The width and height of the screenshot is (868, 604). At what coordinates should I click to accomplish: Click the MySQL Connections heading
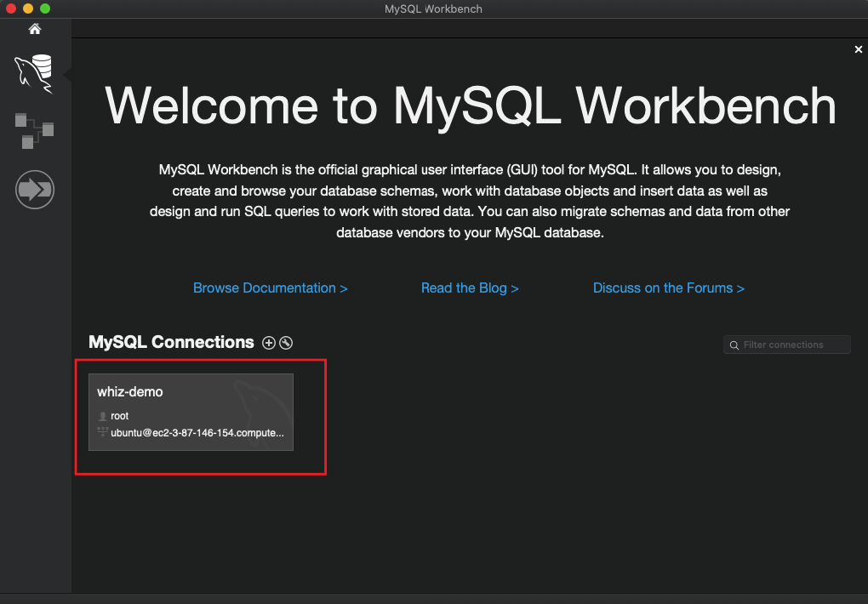pyautogui.click(x=171, y=342)
